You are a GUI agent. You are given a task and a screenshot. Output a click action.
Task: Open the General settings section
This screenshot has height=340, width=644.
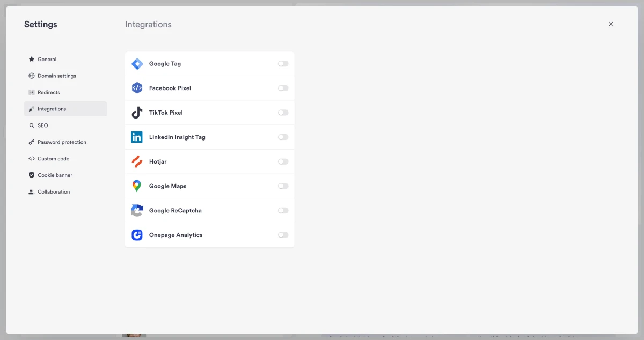tap(65, 59)
